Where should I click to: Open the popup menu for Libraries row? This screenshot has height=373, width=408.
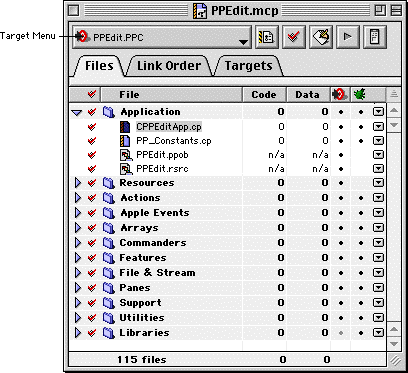point(378,333)
